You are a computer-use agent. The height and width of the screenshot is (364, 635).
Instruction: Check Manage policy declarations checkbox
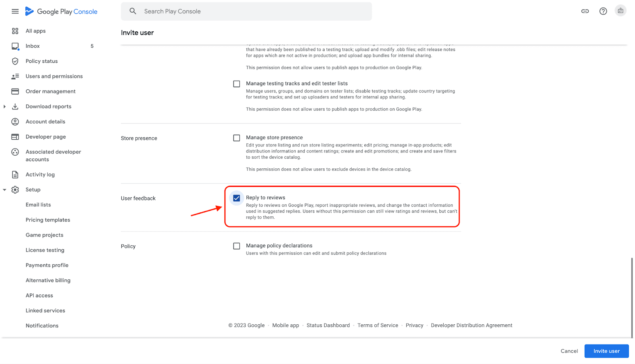(x=237, y=246)
